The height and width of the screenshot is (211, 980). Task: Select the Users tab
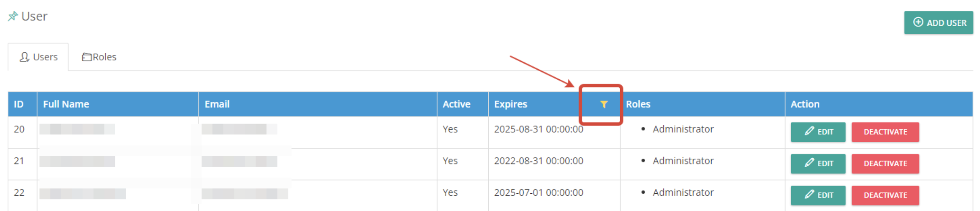point(38,57)
